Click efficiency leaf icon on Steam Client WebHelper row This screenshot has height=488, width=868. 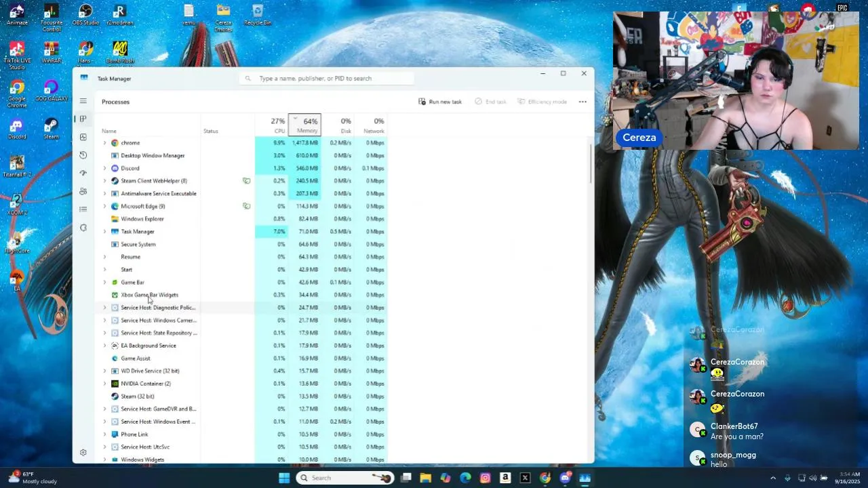[247, 181]
